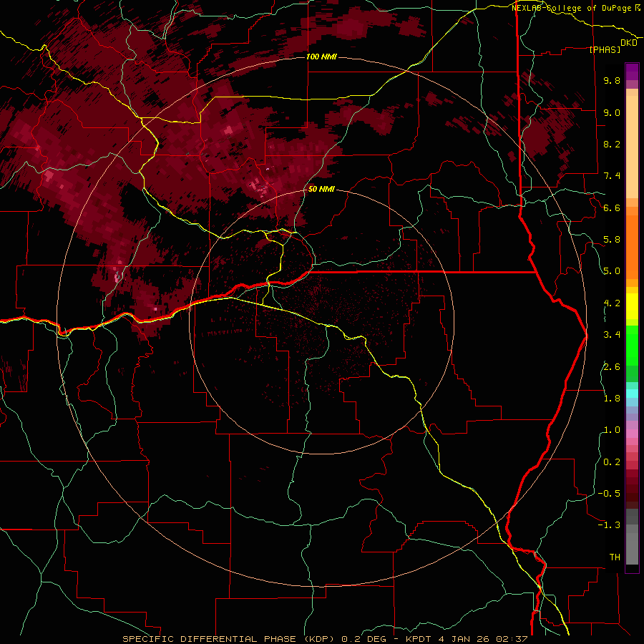
Task: Click the 7.4 value on the color scale
Action: pos(612,176)
